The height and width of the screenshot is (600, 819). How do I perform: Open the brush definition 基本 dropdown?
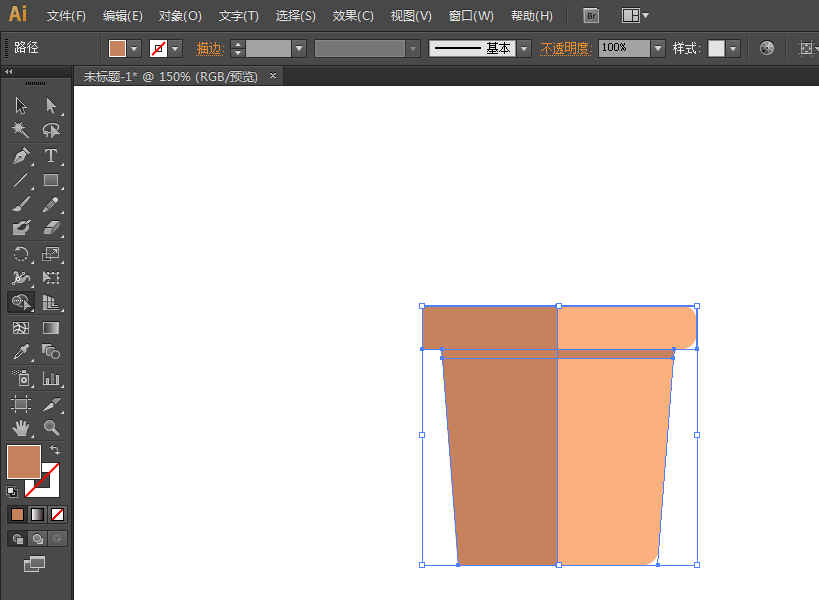click(x=524, y=49)
